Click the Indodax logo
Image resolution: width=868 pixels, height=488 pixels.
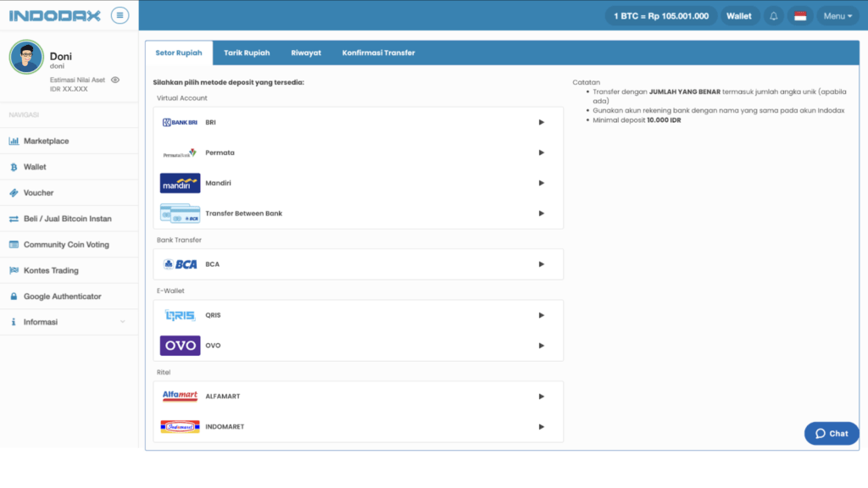(x=54, y=15)
